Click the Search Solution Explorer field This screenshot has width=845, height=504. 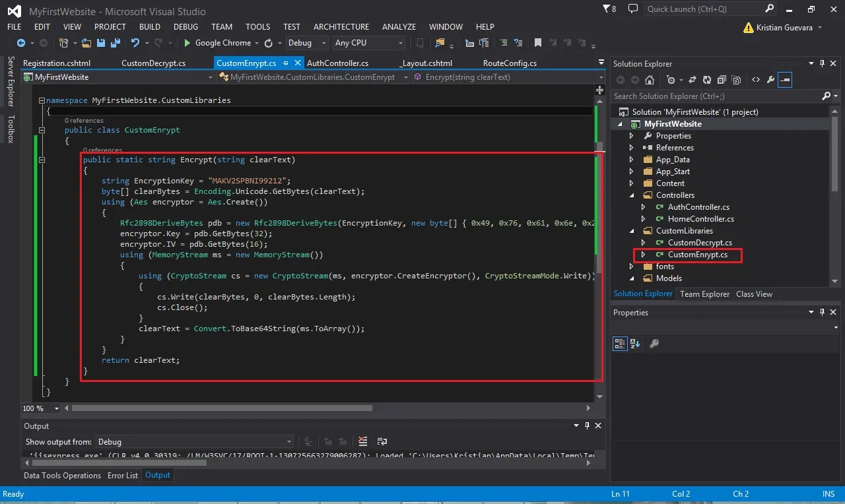pyautogui.click(x=717, y=96)
